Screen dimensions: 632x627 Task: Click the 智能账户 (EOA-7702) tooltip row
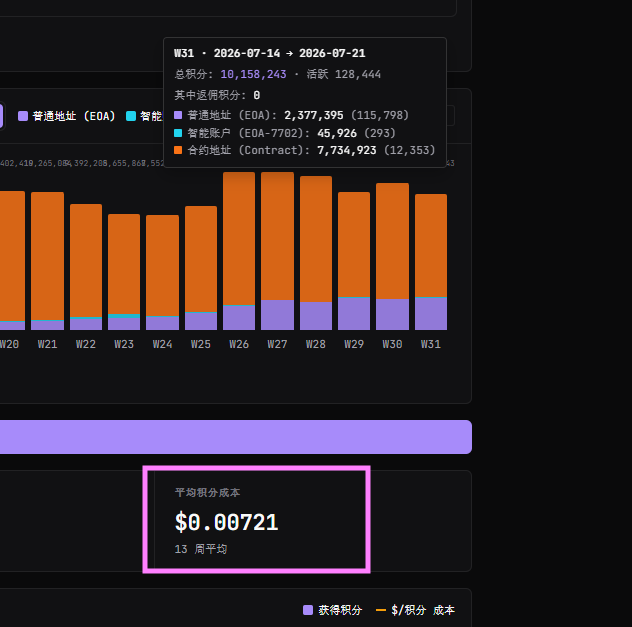tap(285, 133)
